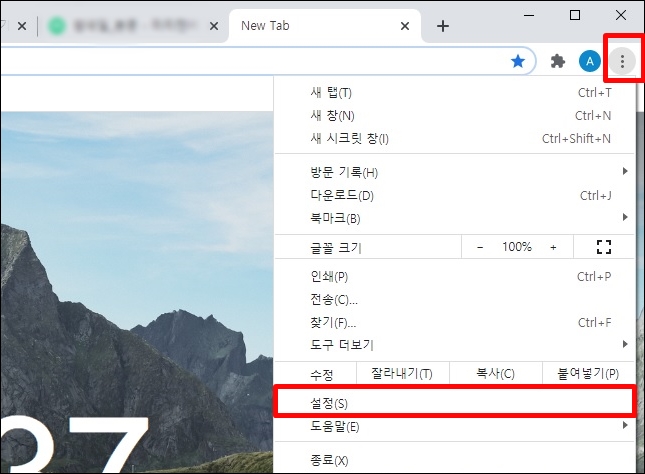The image size is (645, 474).
Task: Choose 종료(X) to exit Chrome
Action: click(x=455, y=460)
